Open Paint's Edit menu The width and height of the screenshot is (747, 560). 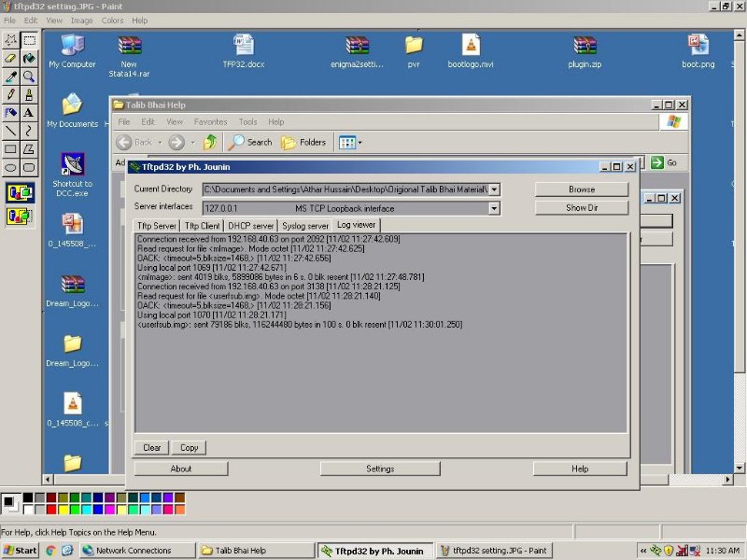pyautogui.click(x=31, y=21)
